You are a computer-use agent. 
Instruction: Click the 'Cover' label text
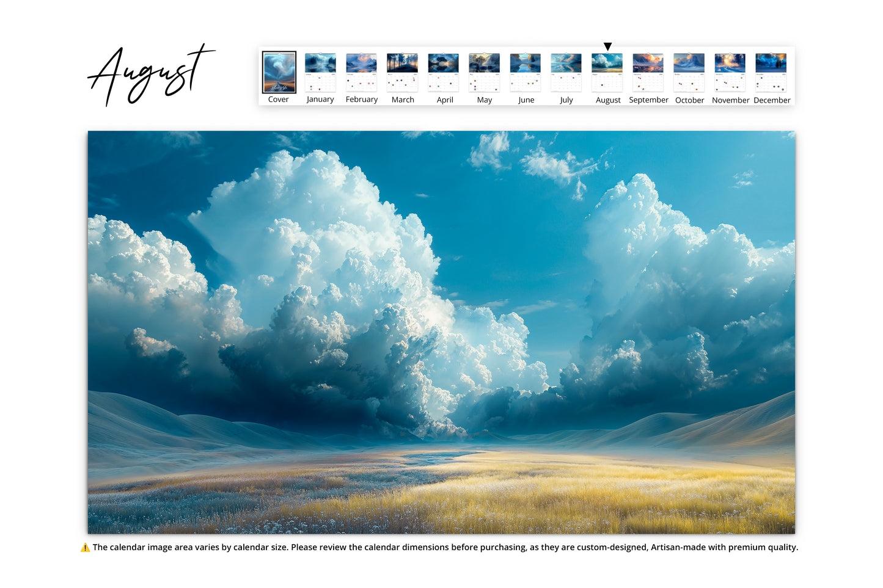(279, 100)
